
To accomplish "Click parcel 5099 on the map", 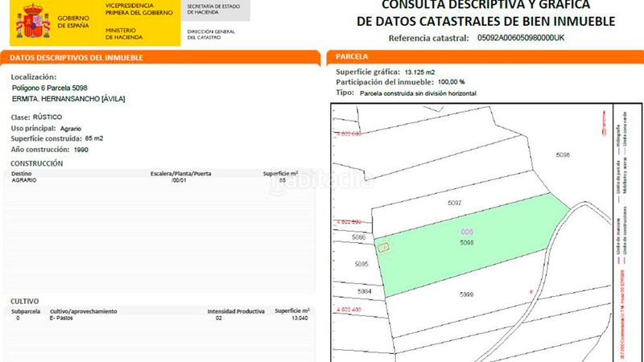I will (467, 294).
